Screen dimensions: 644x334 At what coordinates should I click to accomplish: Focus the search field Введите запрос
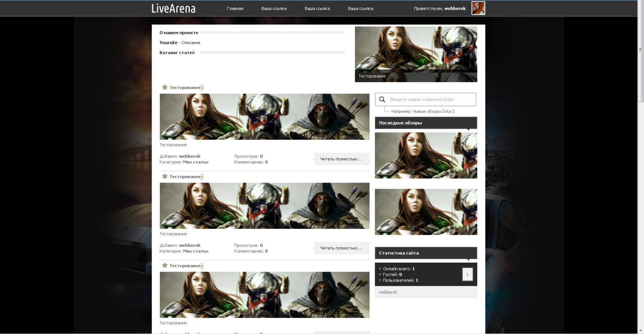click(429, 99)
